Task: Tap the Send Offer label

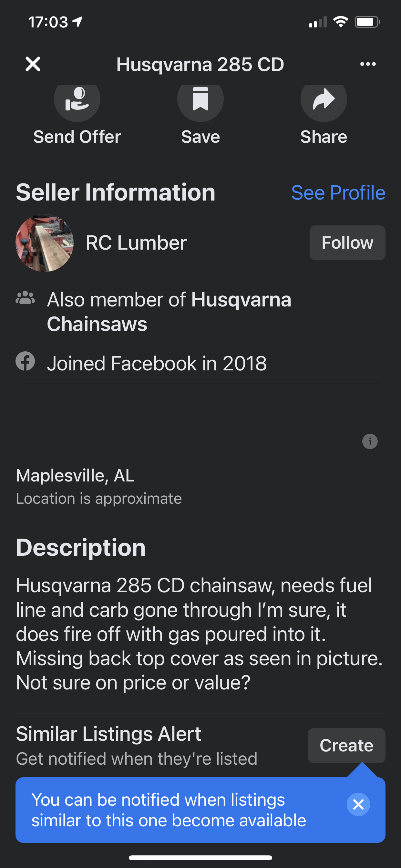Action: click(x=77, y=137)
